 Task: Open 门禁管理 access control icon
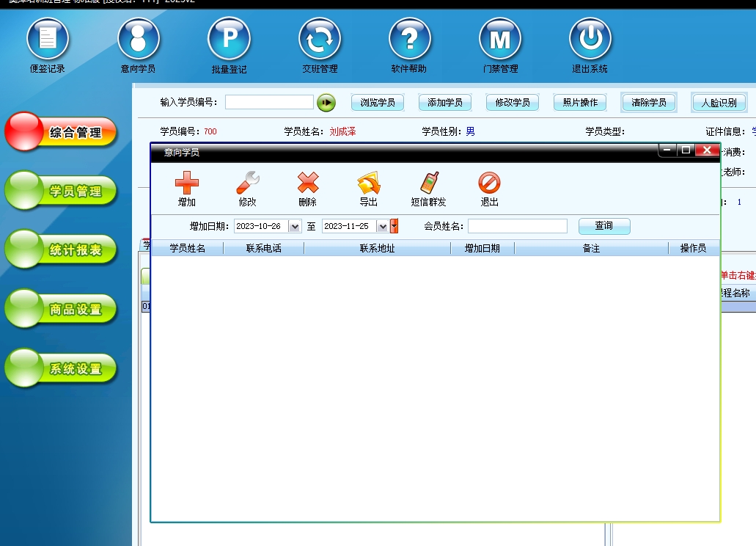[500, 39]
